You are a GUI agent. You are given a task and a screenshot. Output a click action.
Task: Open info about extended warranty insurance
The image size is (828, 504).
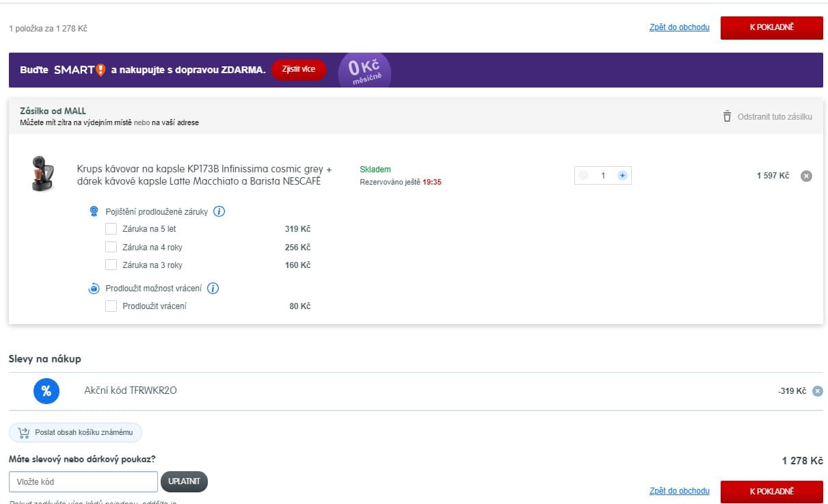[219, 211]
